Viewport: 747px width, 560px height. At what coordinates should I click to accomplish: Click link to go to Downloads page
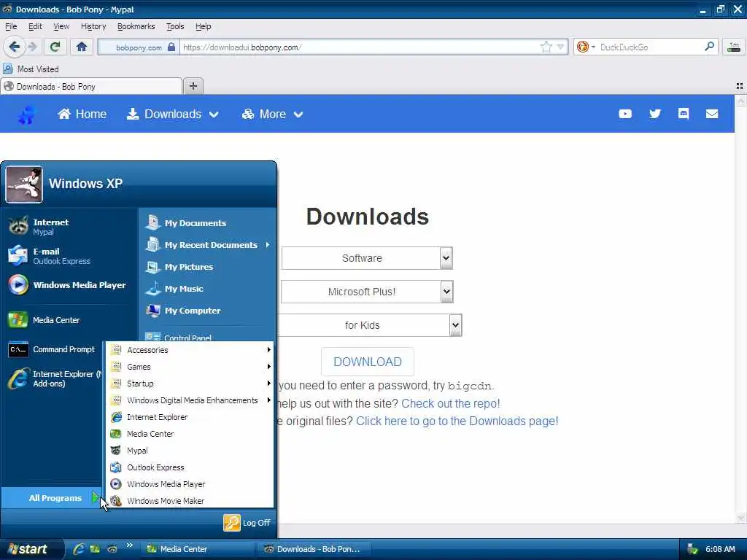(457, 421)
